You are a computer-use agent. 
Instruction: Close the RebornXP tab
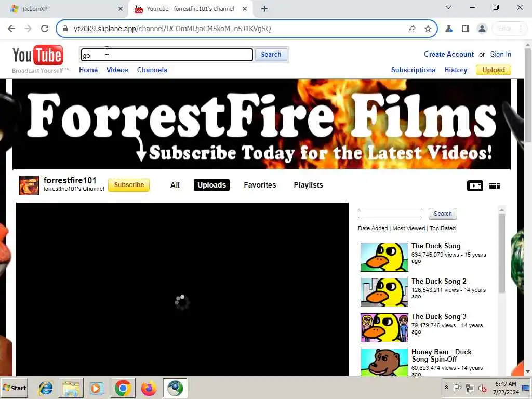click(x=121, y=9)
